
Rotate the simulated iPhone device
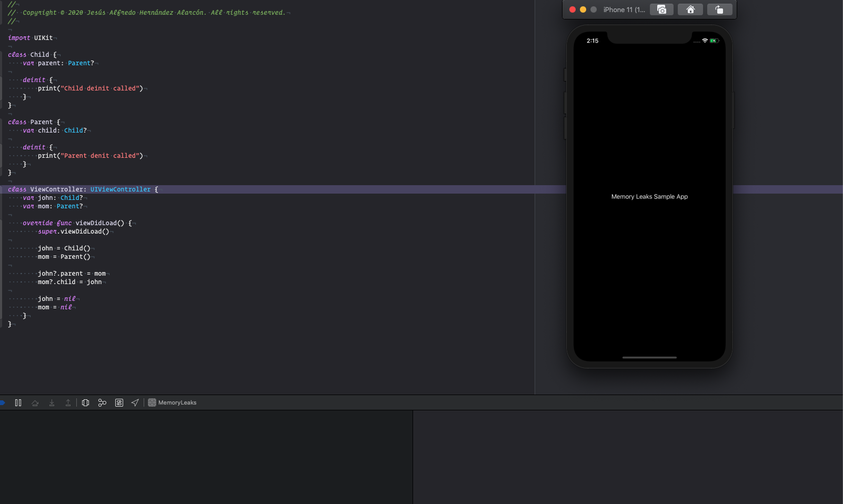(x=719, y=9)
